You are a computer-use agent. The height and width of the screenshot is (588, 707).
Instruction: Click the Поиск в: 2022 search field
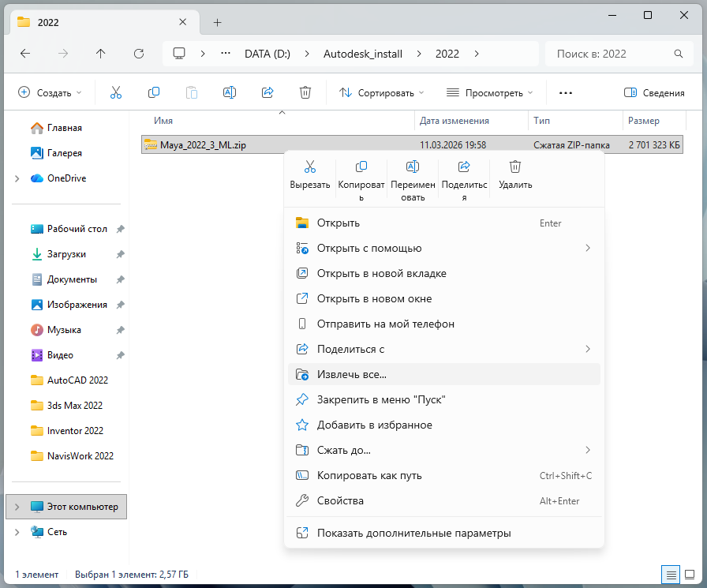point(619,54)
